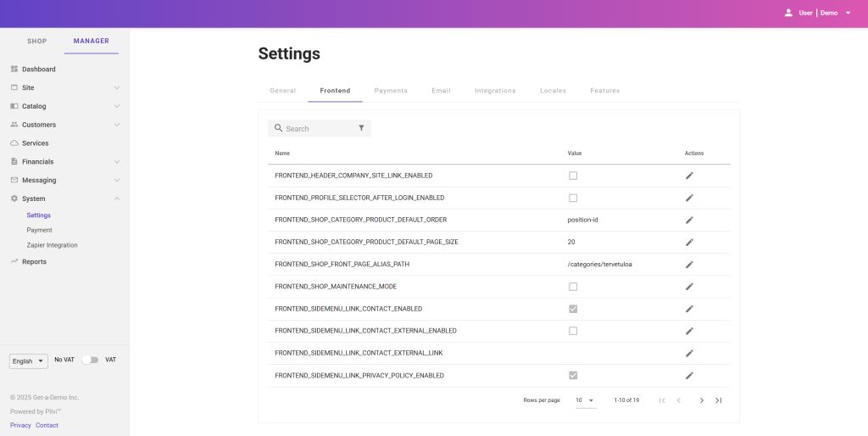Click the user account icon in header
868x436 pixels.
coord(788,13)
